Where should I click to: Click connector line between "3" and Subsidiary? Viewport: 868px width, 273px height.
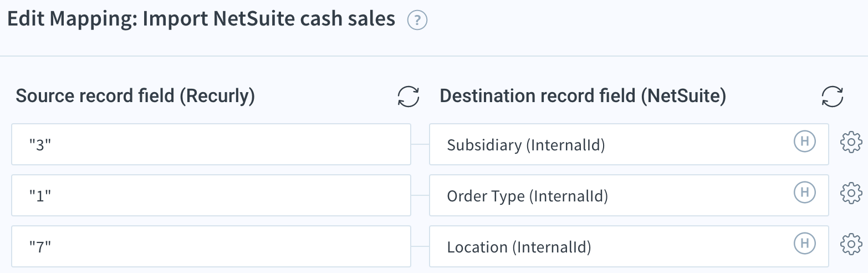[x=420, y=144]
